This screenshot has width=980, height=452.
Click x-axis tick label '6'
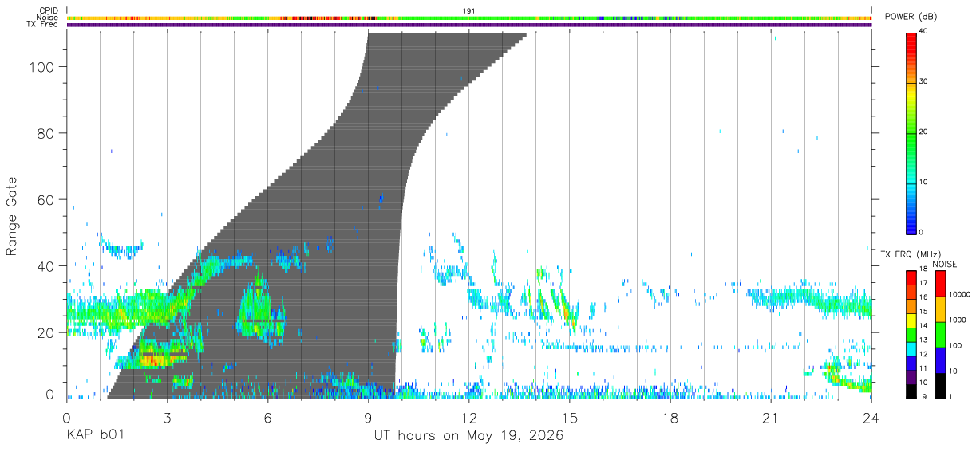coord(267,419)
